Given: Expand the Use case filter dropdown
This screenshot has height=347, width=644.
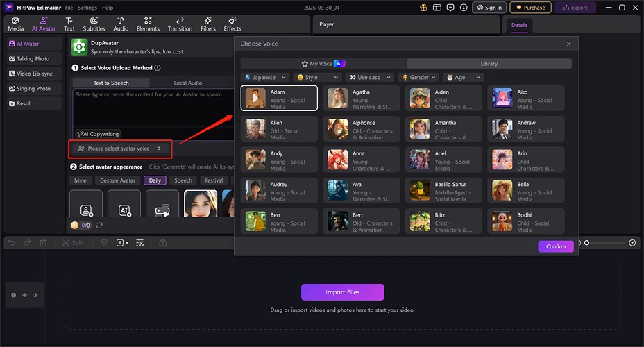Looking at the screenshot, I should click(368, 78).
